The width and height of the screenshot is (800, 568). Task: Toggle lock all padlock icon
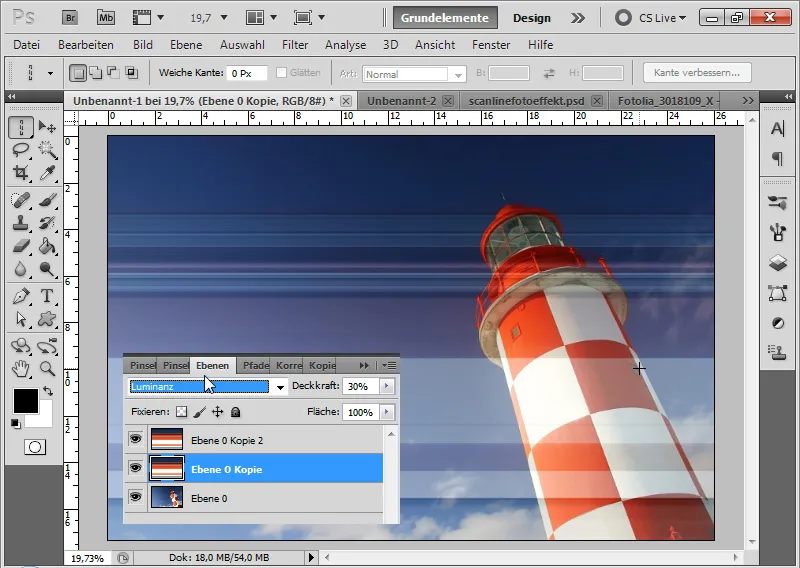[x=235, y=412]
